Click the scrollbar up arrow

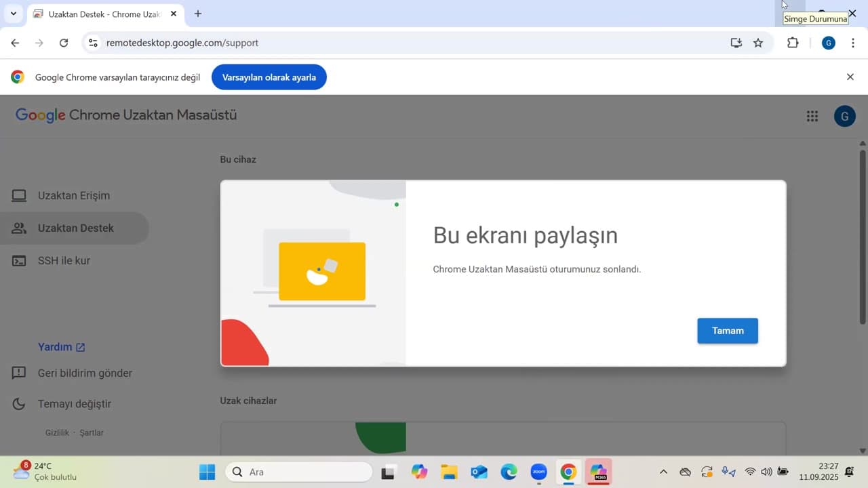[x=863, y=143]
